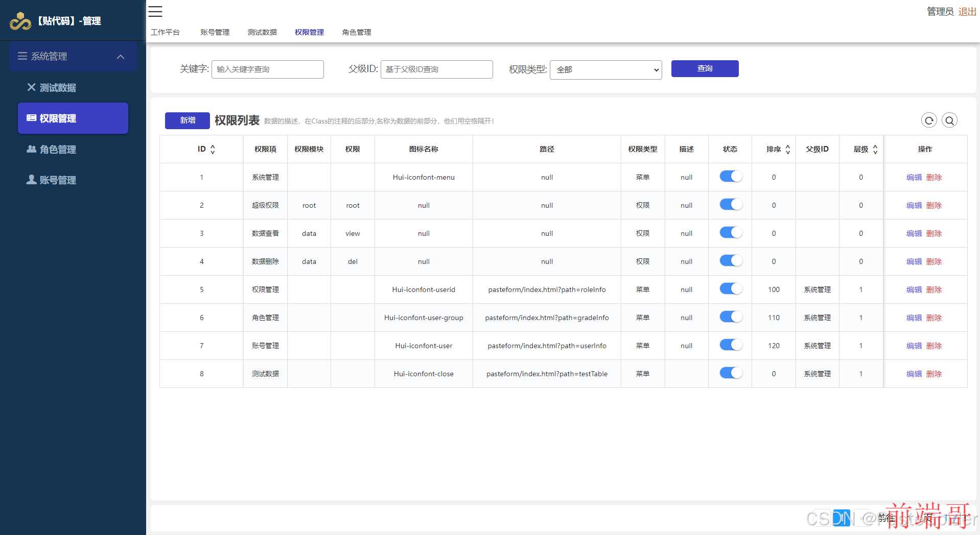Toggle status switch for row 数据删除
This screenshot has height=535, width=980.
pyautogui.click(x=731, y=260)
